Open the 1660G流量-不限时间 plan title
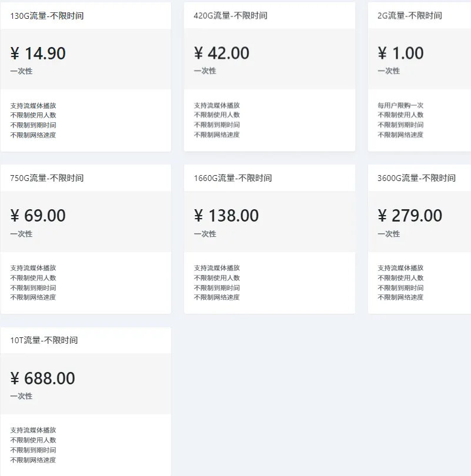The image size is (471, 476). 233,178
